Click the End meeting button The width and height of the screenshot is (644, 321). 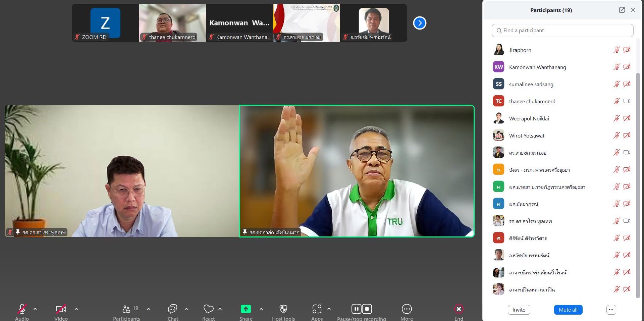pos(459,309)
